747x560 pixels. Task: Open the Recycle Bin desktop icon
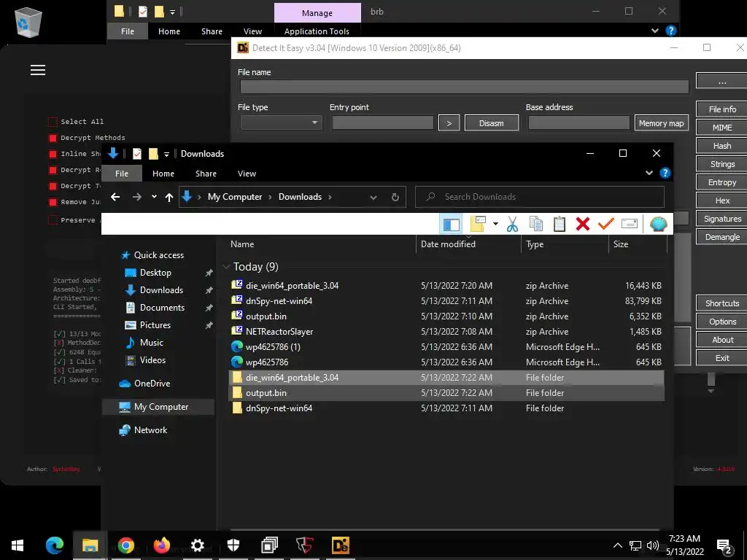point(28,22)
